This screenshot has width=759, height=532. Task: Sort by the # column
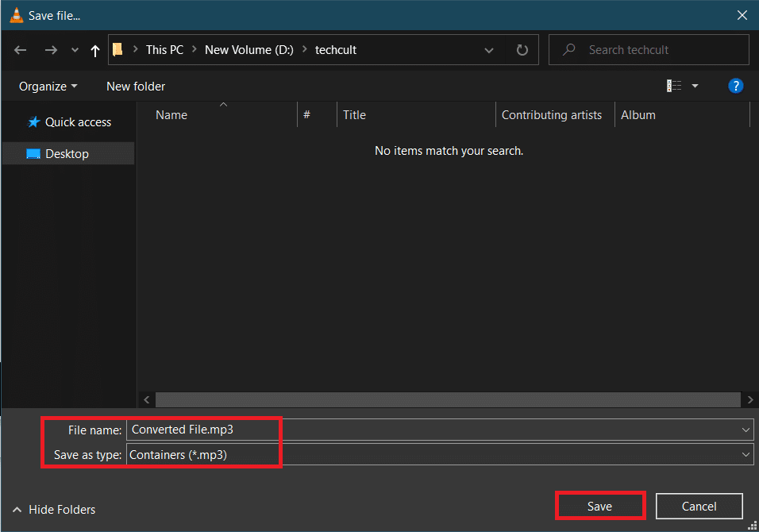click(x=317, y=114)
